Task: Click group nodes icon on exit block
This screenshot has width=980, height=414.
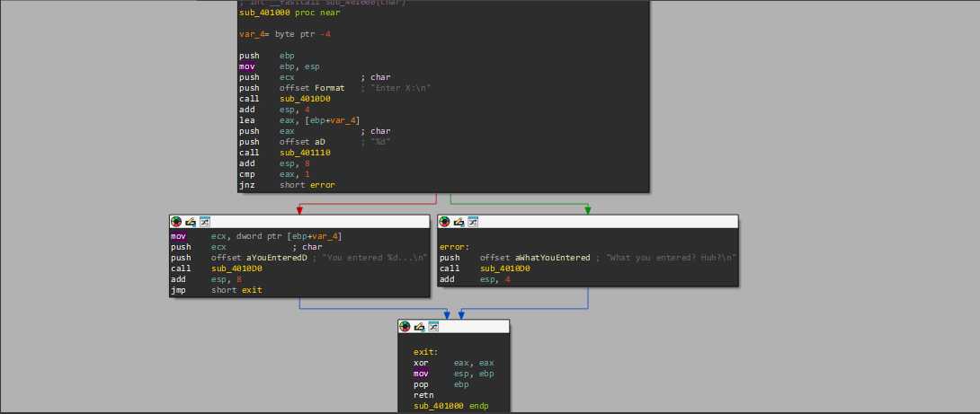Action: [x=433, y=327]
